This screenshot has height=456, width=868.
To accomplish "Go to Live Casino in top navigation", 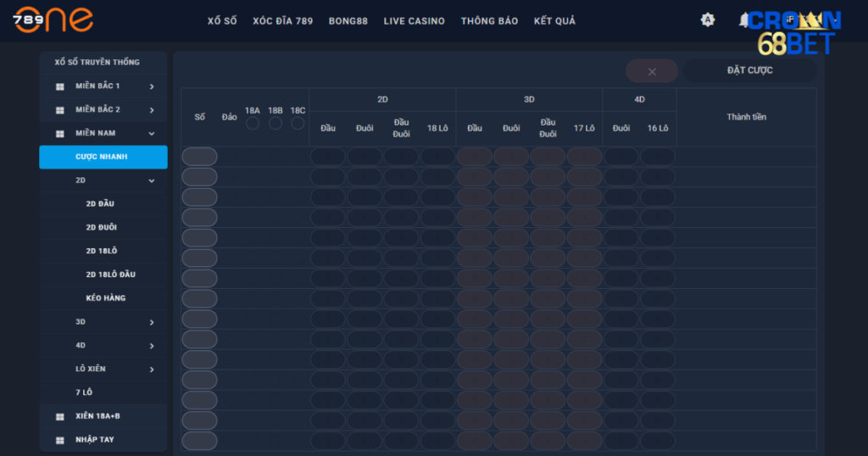I will tap(414, 21).
